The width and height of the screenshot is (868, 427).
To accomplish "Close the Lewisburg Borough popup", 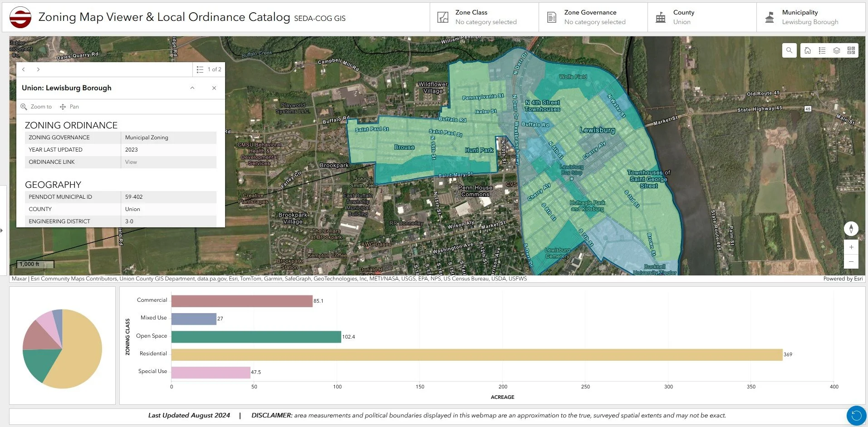I will click(x=214, y=88).
